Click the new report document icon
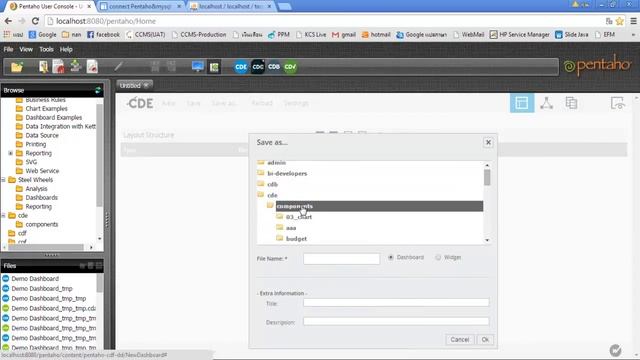The height and width of the screenshot is (360, 640). [44, 67]
